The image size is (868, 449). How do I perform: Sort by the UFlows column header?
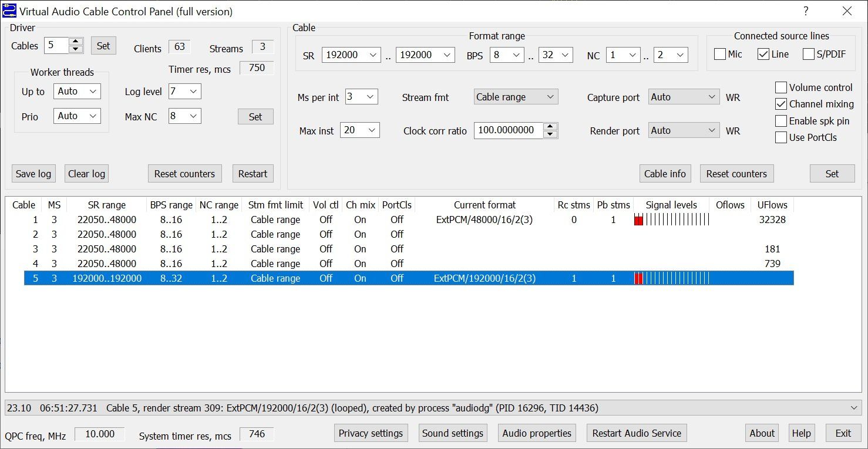tap(772, 205)
